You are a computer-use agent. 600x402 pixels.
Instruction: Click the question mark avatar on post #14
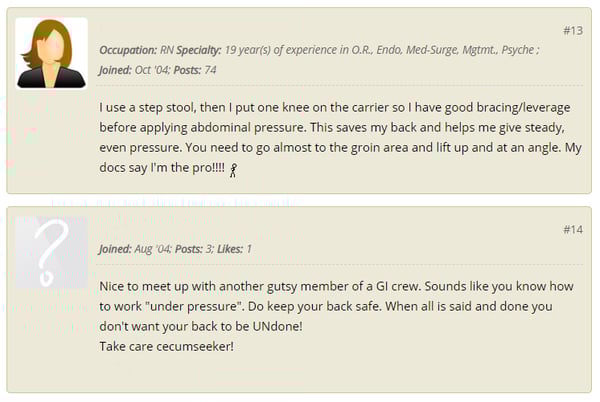[x=51, y=252]
